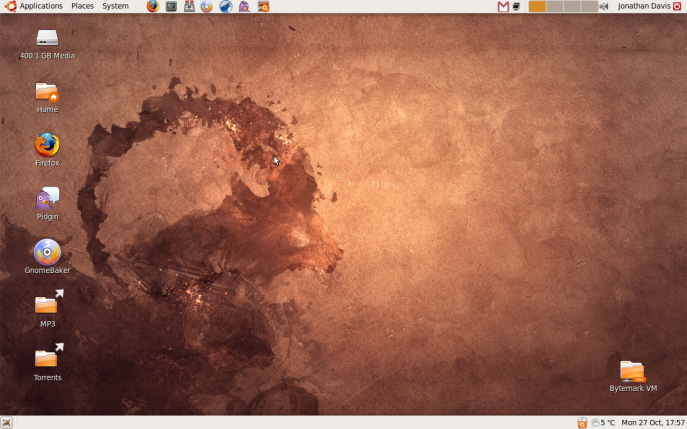Image resolution: width=687 pixels, height=429 pixels.
Task: Expand the System menu
Action: (x=115, y=6)
